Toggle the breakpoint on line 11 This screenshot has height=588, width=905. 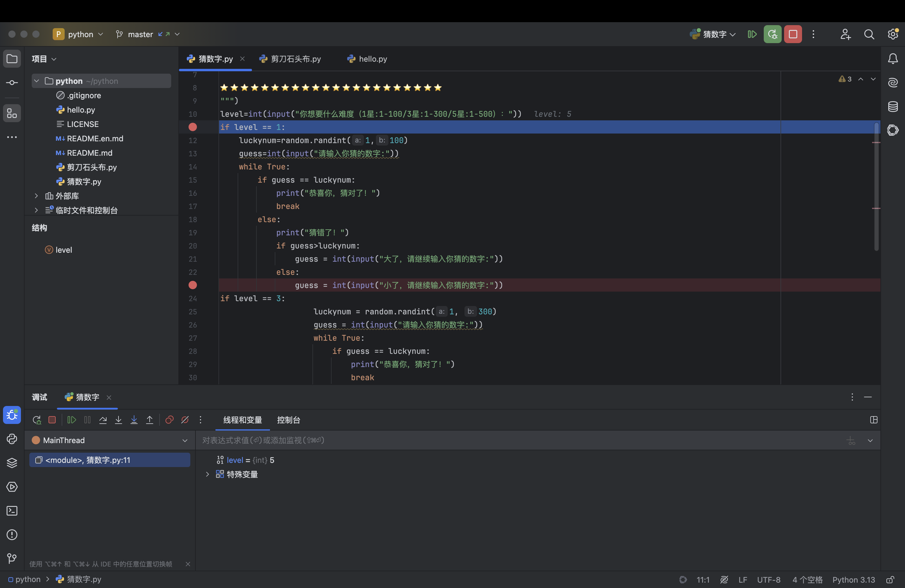193,127
